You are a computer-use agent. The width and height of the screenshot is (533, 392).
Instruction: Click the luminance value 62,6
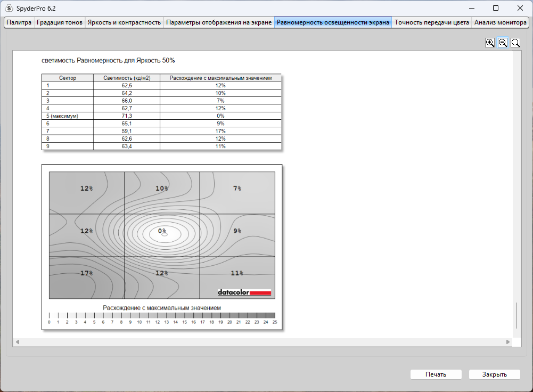[x=127, y=138]
